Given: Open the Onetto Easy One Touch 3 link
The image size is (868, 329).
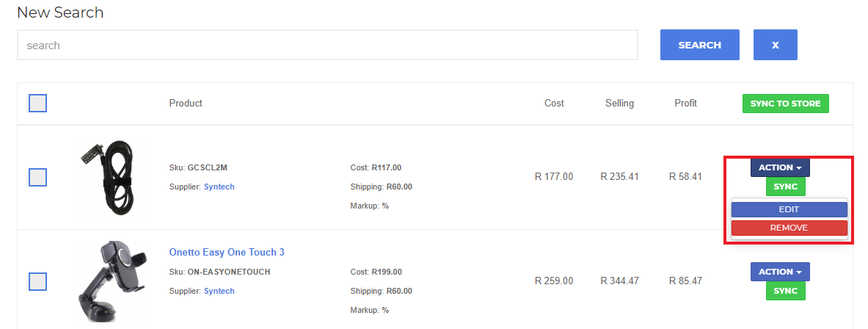Looking at the screenshot, I should 227,252.
